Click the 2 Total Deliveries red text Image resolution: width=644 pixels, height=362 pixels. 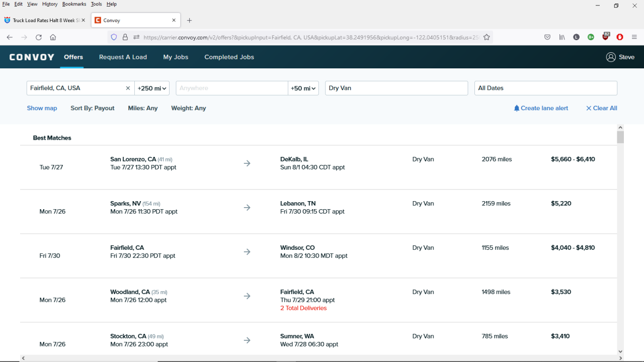pos(303,308)
